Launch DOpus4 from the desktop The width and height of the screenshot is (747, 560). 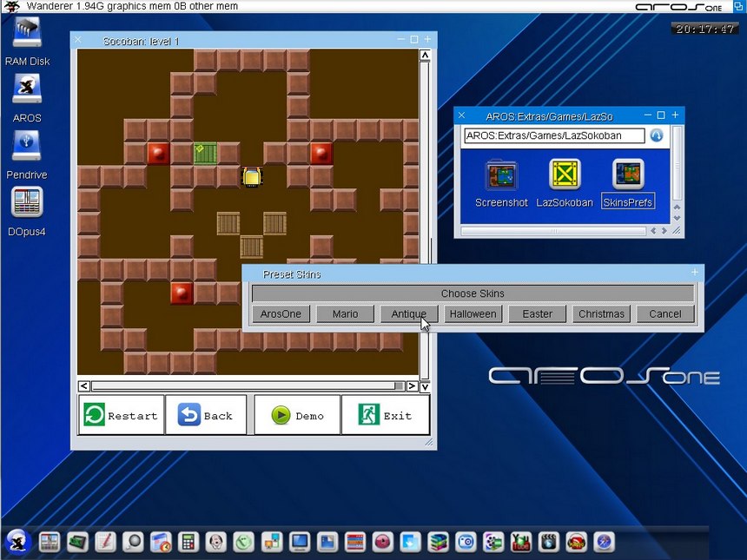pos(27,203)
